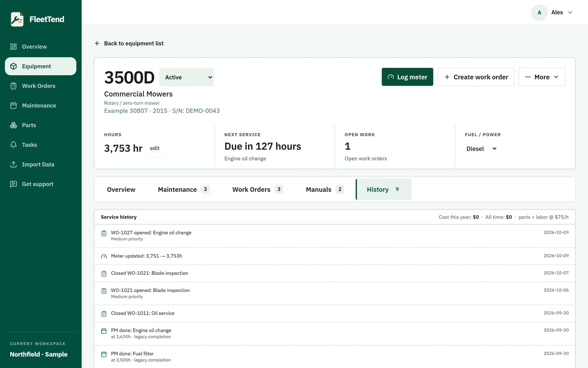
Task: Open the Manuals tab
Action: [325, 190]
